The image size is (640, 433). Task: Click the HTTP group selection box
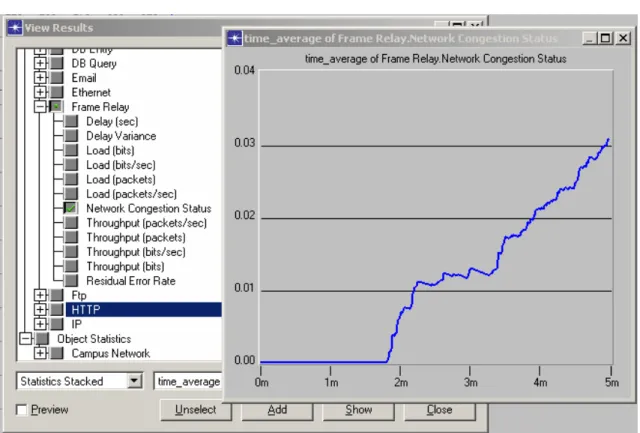tap(56, 309)
